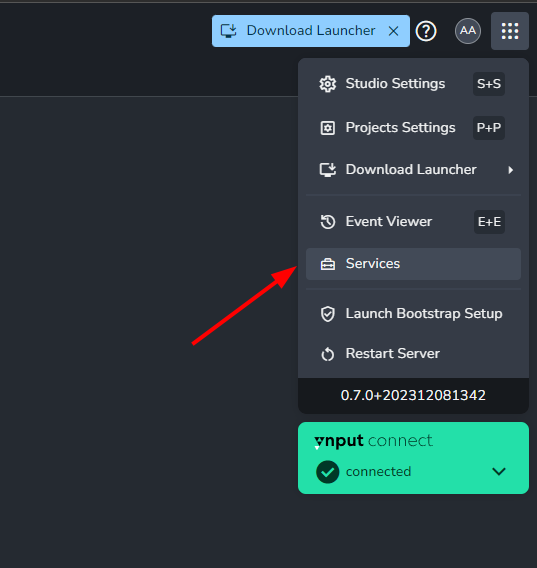Expand the Ynput connect panel chevron
Screen dimensions: 537x568
tap(499, 471)
